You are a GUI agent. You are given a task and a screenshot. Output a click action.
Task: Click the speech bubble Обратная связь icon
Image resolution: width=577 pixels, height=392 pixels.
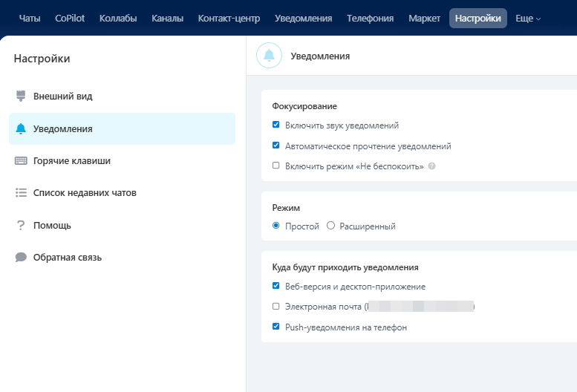tap(21, 258)
